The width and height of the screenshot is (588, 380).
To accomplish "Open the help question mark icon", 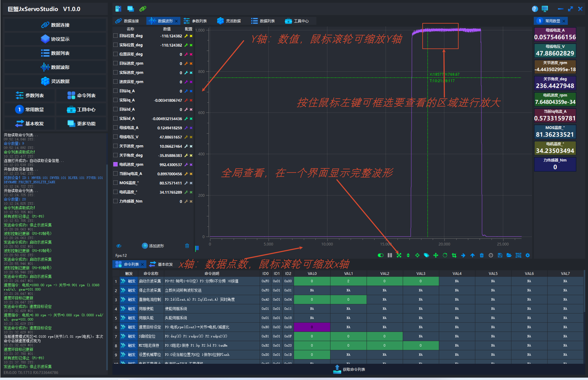I will pyautogui.click(x=535, y=9).
